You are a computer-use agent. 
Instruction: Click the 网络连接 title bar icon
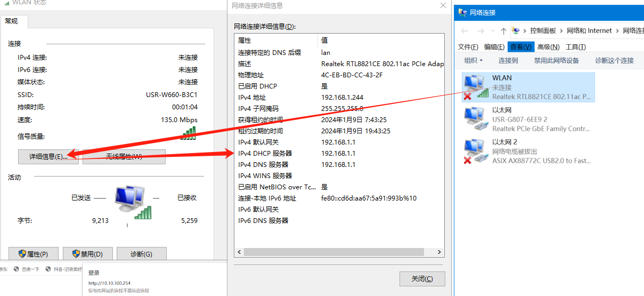[x=461, y=12]
